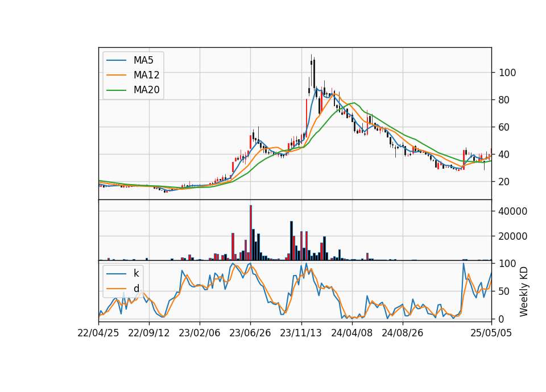Click the blue MA5 legend line sample
The height and width of the screenshot is (392, 546).
coord(116,60)
